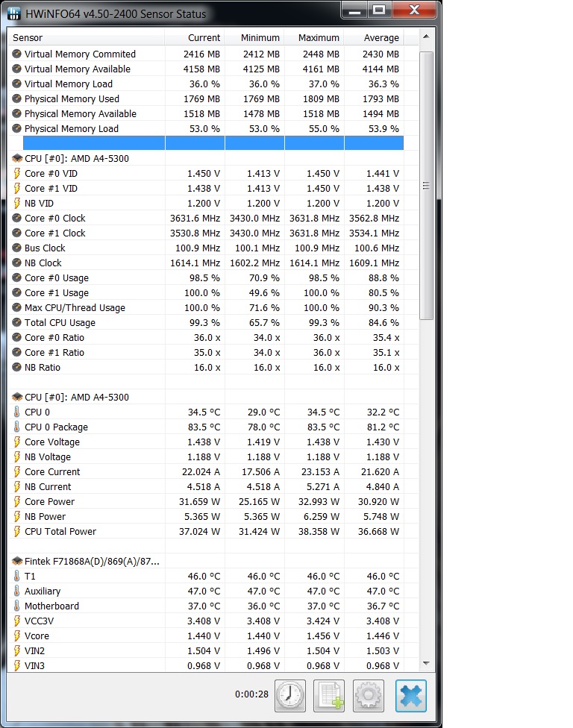Click the vertical scrollbar thumb

pyautogui.click(x=426, y=186)
